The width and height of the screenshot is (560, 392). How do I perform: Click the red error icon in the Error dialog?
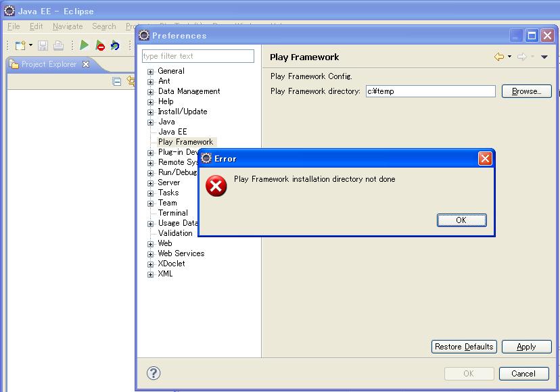point(216,186)
